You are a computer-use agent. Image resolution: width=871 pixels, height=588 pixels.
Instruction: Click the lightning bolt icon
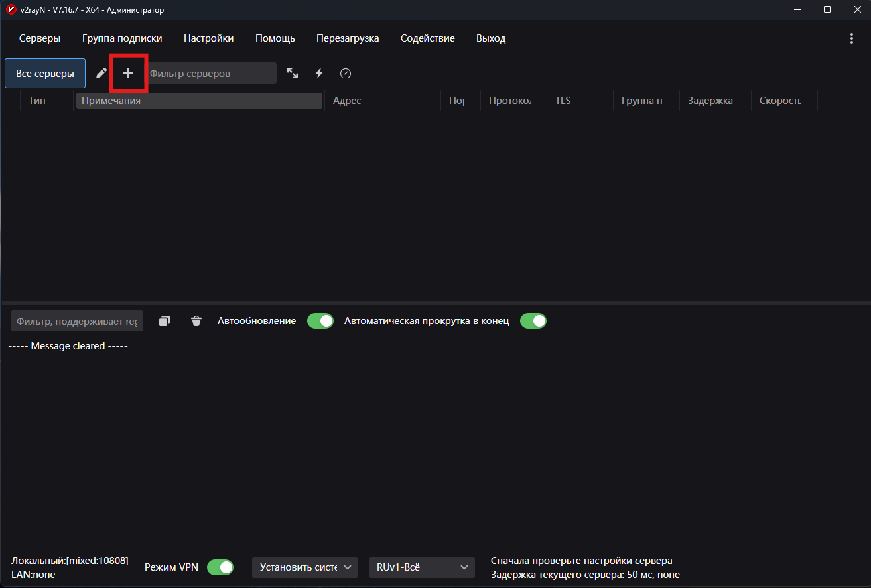point(319,74)
